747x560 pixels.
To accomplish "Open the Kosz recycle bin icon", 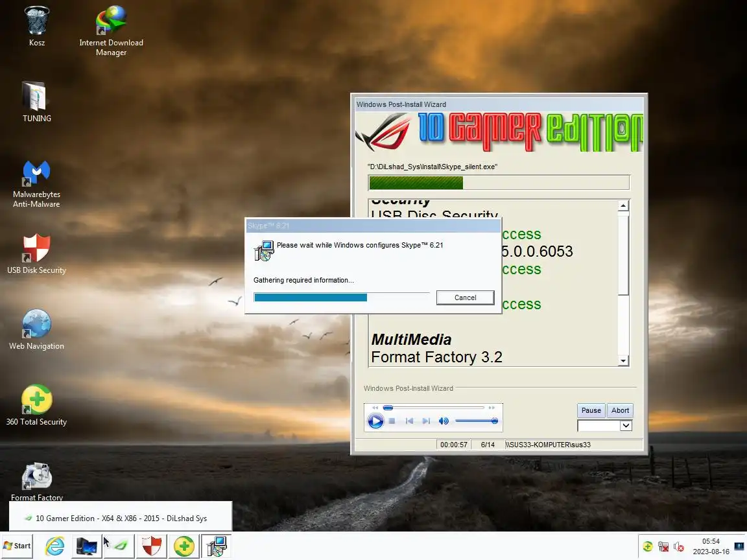I will tap(37, 26).
